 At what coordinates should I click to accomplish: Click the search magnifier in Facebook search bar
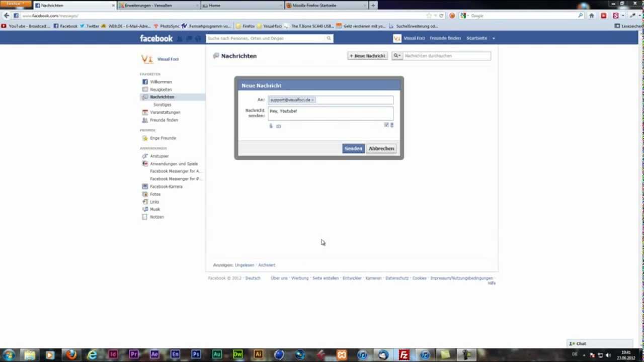[x=329, y=38]
